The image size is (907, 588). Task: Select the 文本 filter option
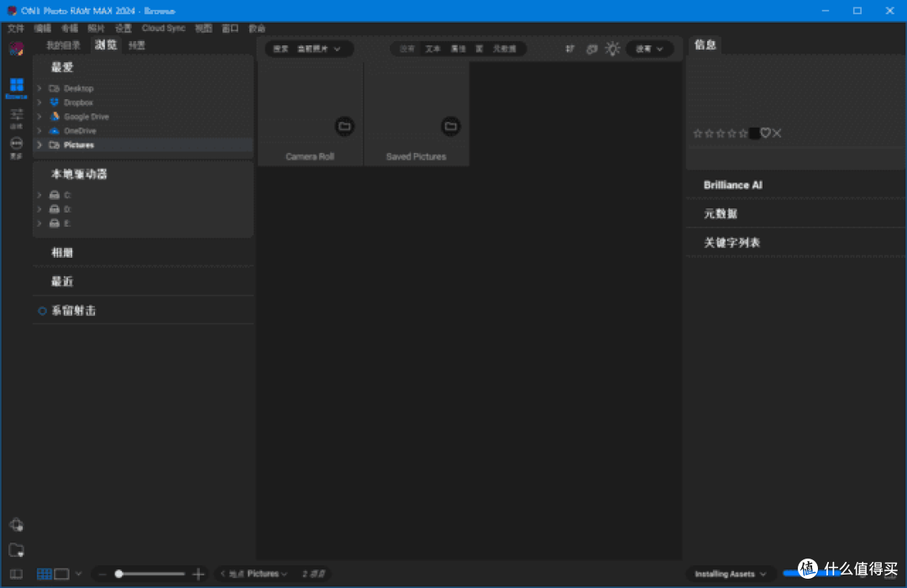click(433, 50)
